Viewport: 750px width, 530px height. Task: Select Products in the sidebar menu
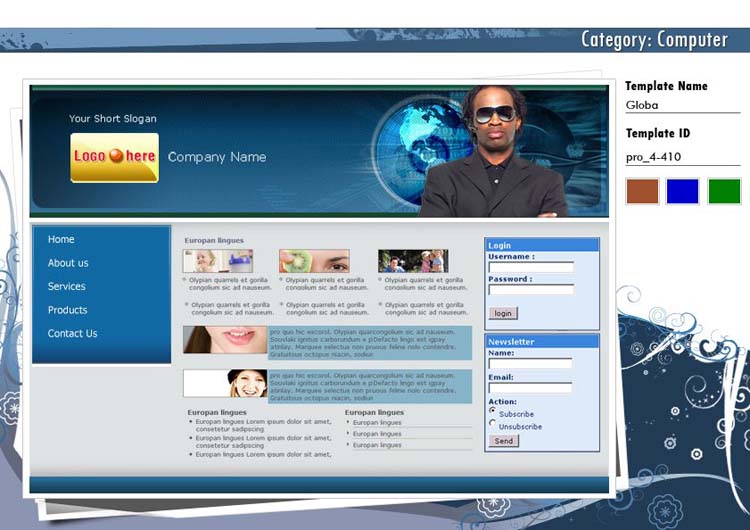[x=68, y=310]
